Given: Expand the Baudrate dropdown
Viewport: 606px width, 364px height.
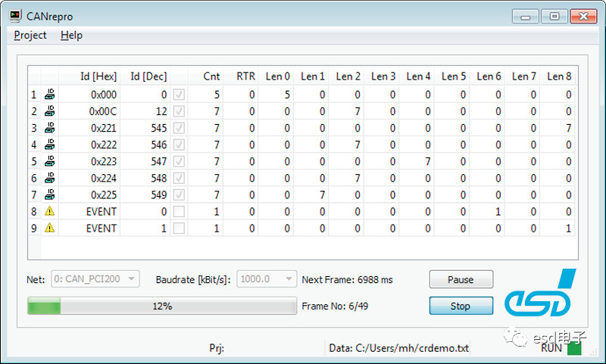Looking at the screenshot, I should 267,279.
